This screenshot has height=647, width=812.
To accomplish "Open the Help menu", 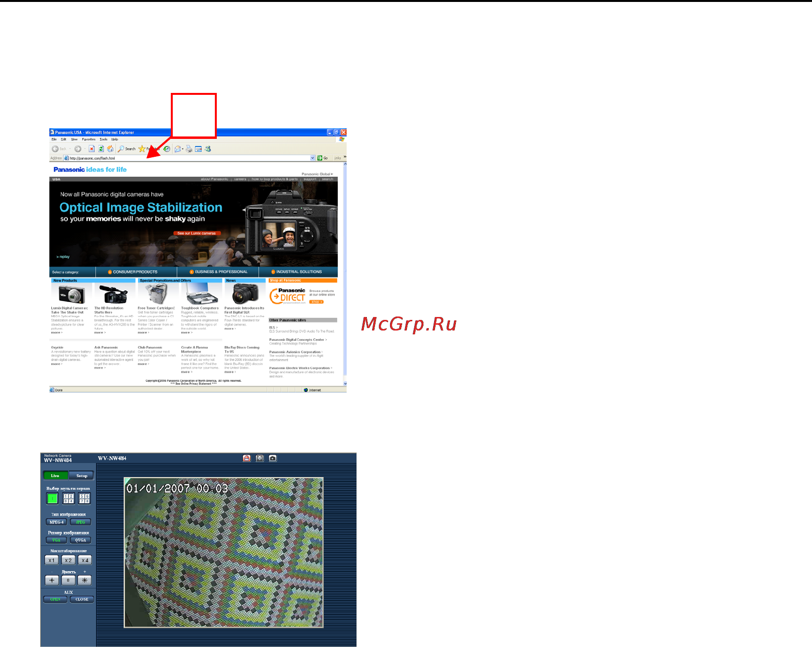I will (115, 139).
